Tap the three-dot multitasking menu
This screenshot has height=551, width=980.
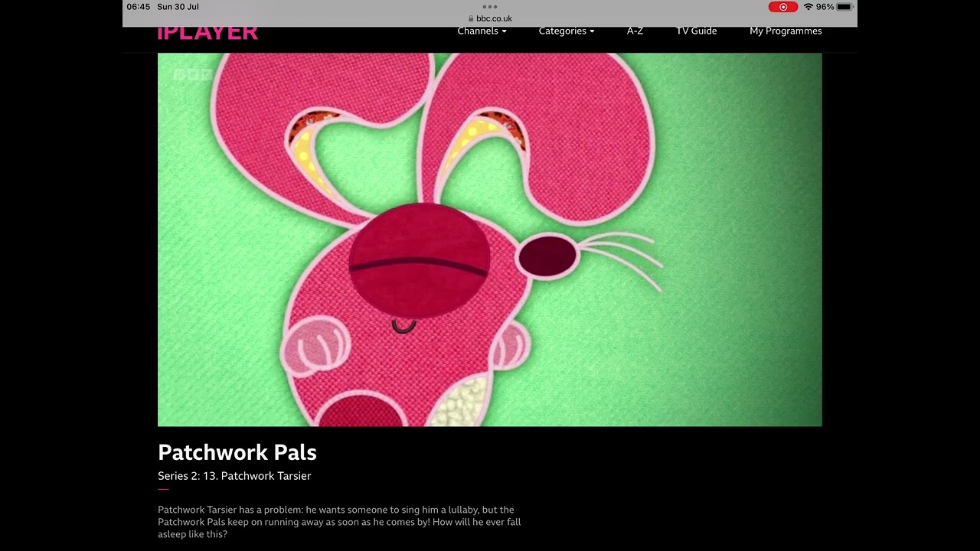click(490, 7)
